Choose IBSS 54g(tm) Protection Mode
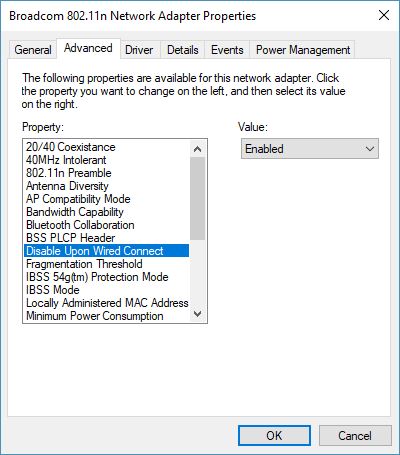Viewport: 400px width, 455px height. [106, 277]
